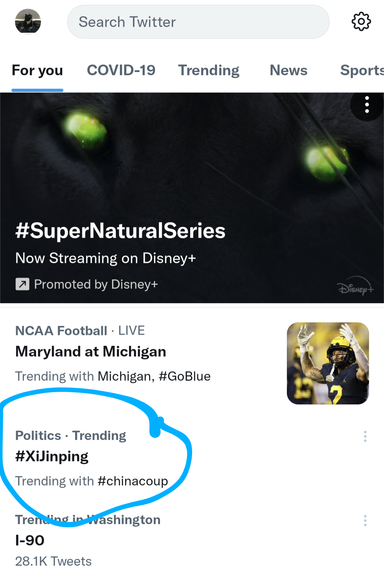Image resolution: width=384 pixels, height=588 pixels.
Task: View the Michigan football player thumbnail
Action: (328, 363)
